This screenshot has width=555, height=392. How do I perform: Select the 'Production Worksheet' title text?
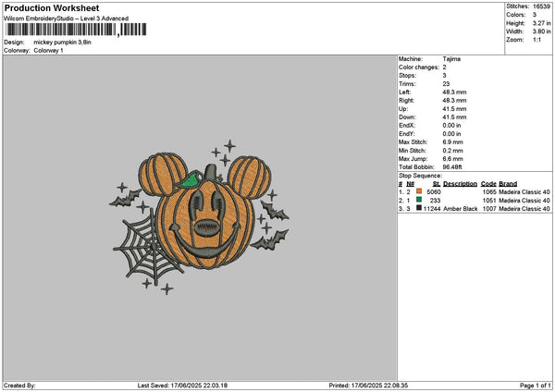coord(52,7)
